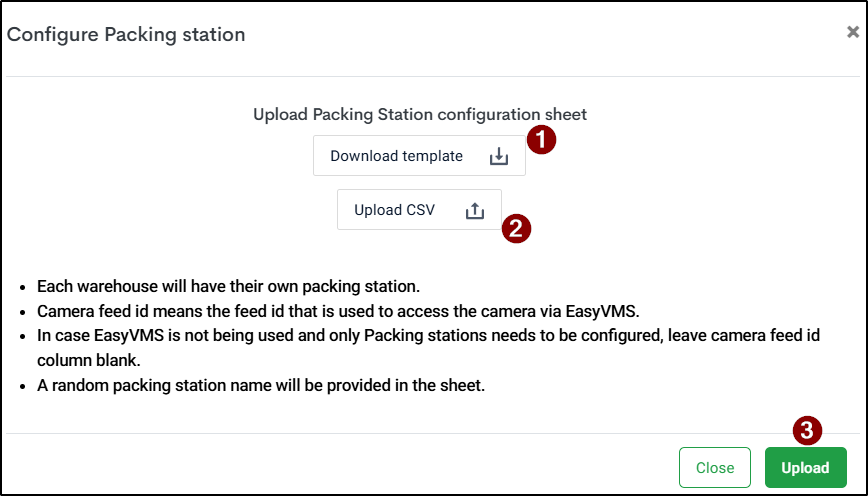Viewport: 868px width, 496px height.
Task: Click the outlined Close button
Action: tap(715, 467)
